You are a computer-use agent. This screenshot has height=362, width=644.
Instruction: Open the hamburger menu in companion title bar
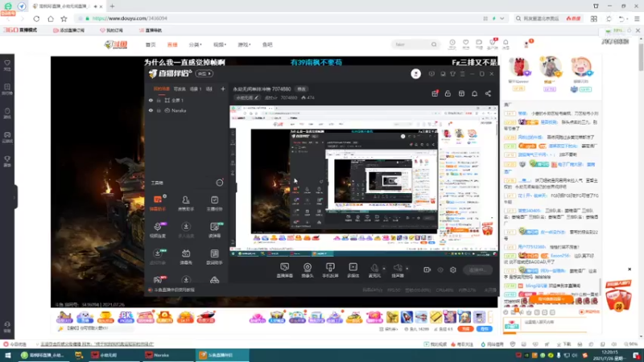(462, 74)
